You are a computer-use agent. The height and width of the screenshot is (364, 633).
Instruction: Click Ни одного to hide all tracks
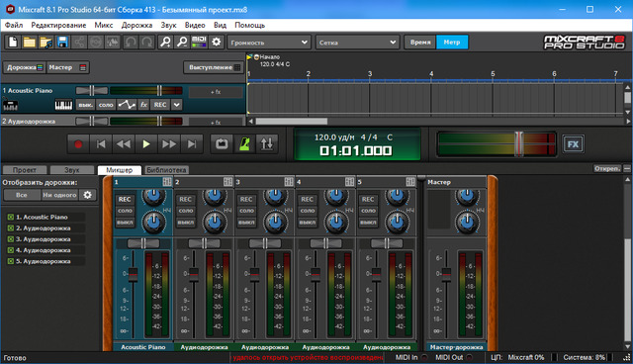coord(59,195)
